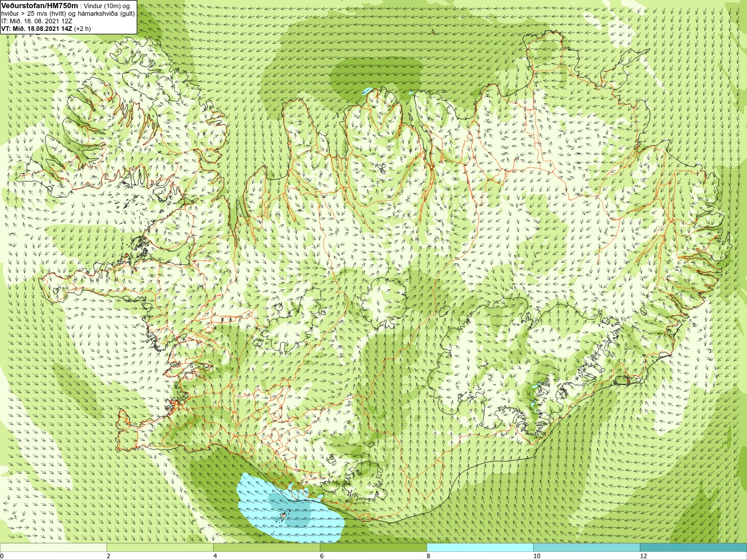Click the Veðurstofan/HM750m title text
Viewport: 747px width, 560px height.
point(39,5)
